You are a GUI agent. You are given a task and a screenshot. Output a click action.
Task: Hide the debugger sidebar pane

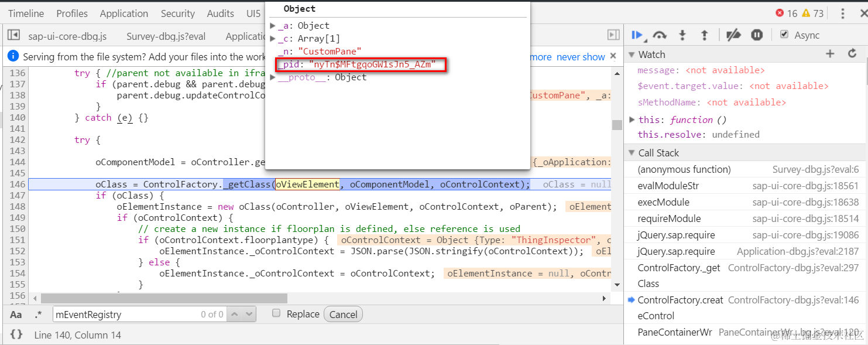(x=613, y=35)
